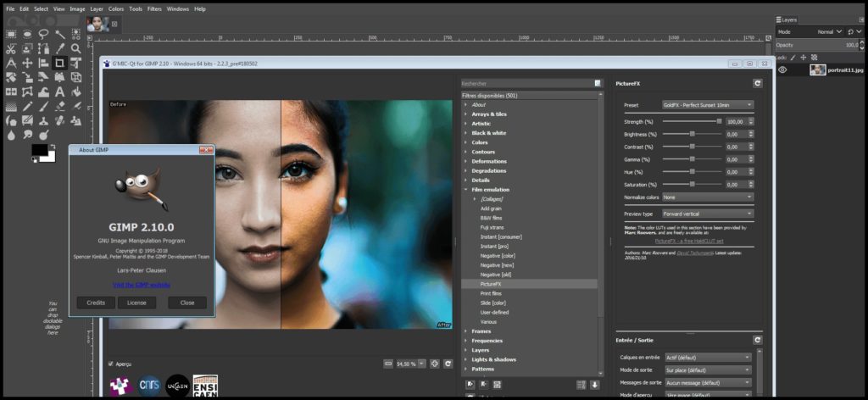Swap foreground and background colors arrow
Image resolution: width=868 pixels, height=400 pixels.
pyautogui.click(x=53, y=146)
